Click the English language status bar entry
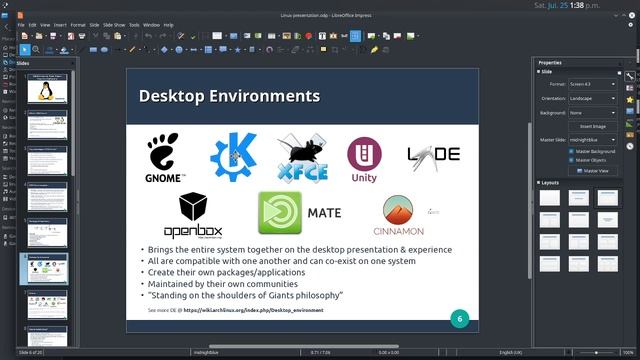 [511, 353]
